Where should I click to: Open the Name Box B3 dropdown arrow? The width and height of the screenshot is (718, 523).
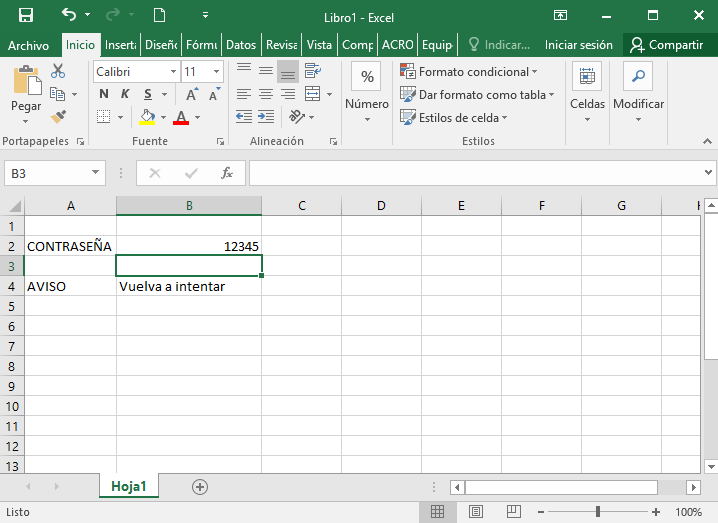[95, 172]
